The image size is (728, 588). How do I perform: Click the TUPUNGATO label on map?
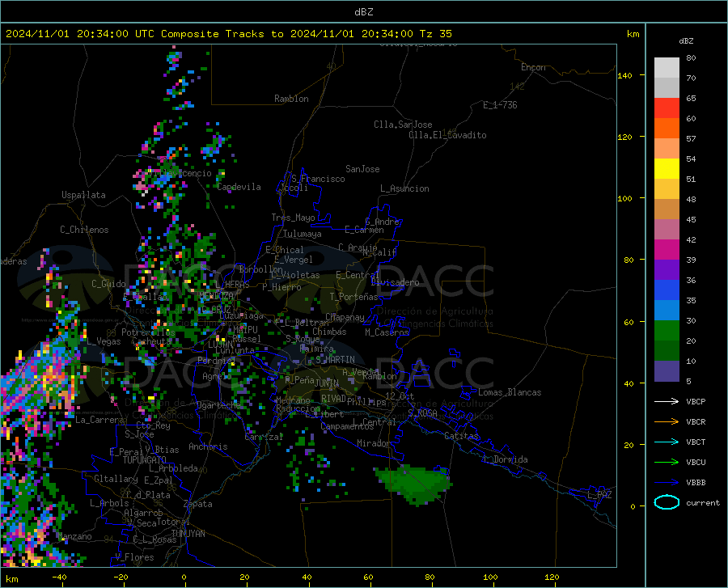click(145, 460)
